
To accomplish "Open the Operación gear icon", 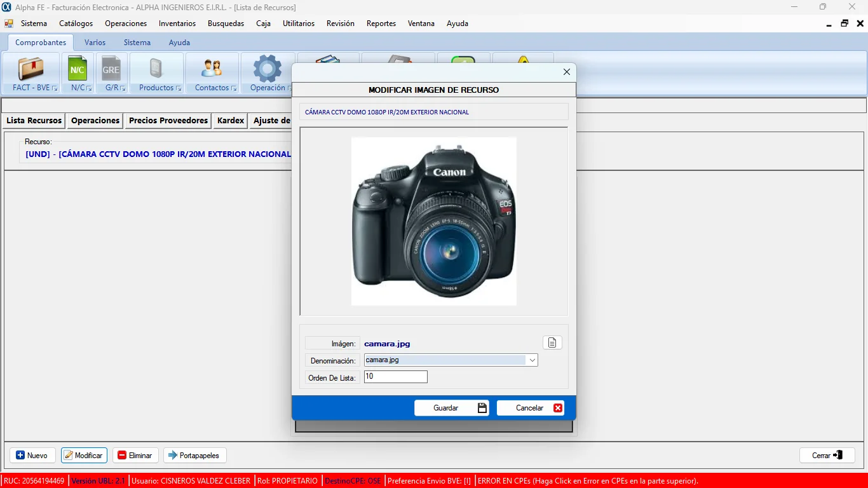I will point(267,69).
